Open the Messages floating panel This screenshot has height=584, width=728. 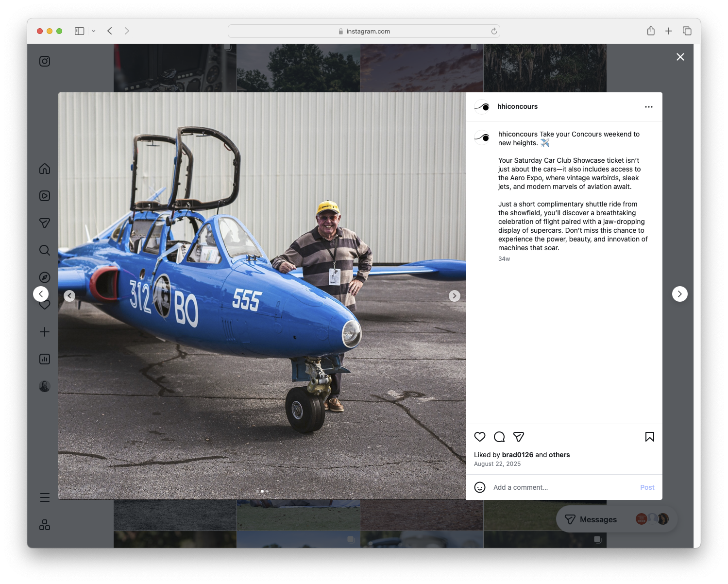pyautogui.click(x=617, y=519)
